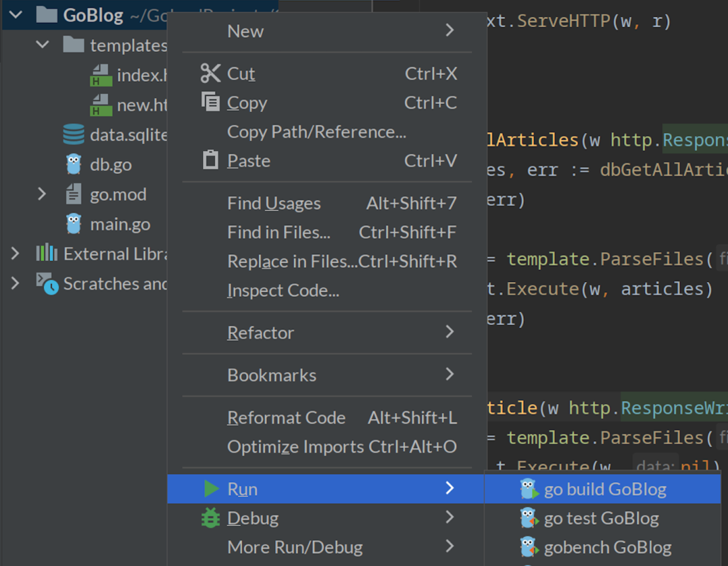Click the Cut scissors icon
This screenshot has width=728, height=566.
[x=210, y=74]
